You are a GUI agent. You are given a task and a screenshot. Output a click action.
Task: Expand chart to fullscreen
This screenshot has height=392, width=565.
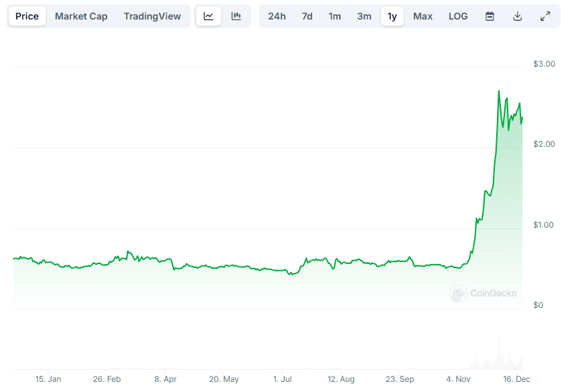(x=545, y=16)
